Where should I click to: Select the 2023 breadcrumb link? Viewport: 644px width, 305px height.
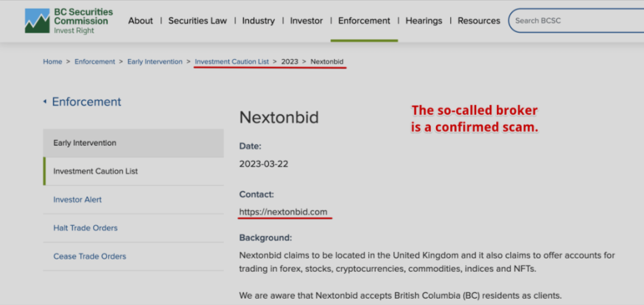click(289, 62)
